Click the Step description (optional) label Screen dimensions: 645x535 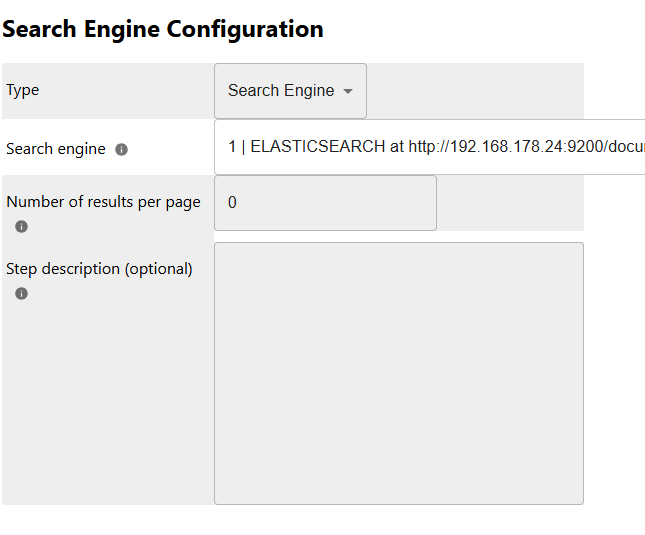pos(99,269)
